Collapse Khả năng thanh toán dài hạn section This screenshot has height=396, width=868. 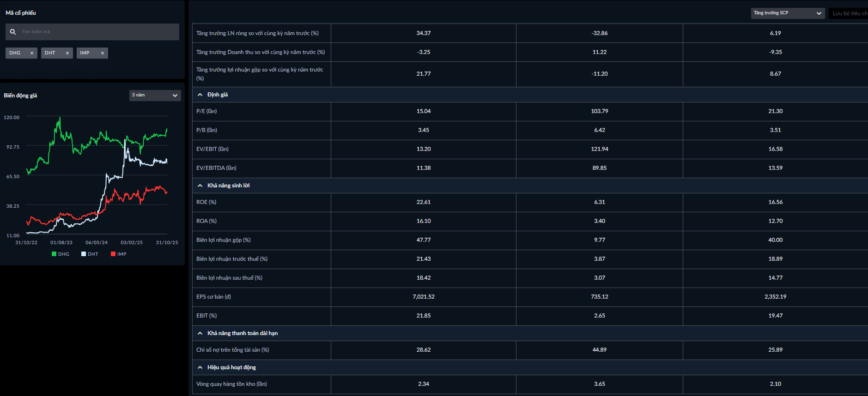click(200, 333)
